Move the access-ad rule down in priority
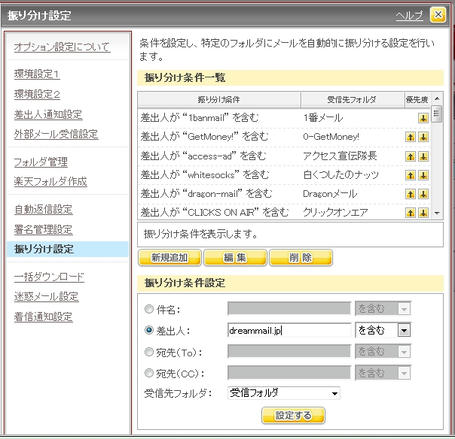The width and height of the screenshot is (455, 439). 423,156
